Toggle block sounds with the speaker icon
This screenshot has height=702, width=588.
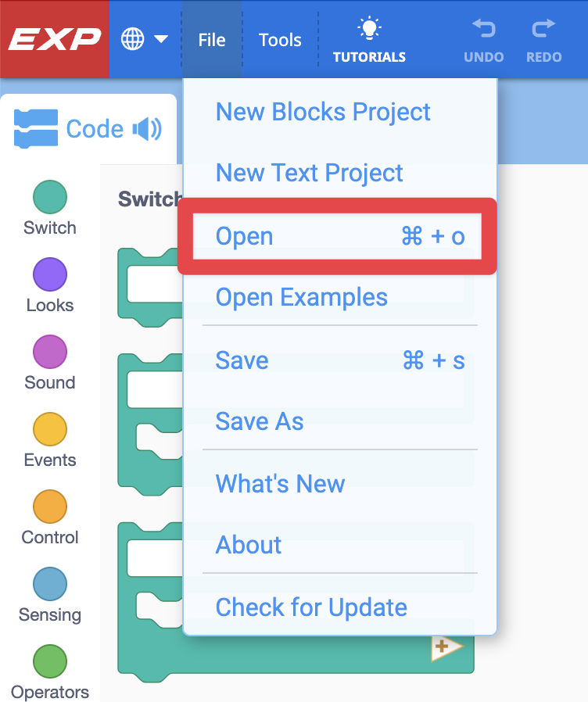[x=145, y=127]
